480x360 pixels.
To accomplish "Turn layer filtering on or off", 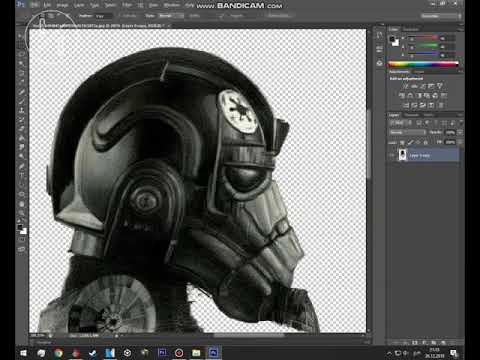I will (461, 123).
